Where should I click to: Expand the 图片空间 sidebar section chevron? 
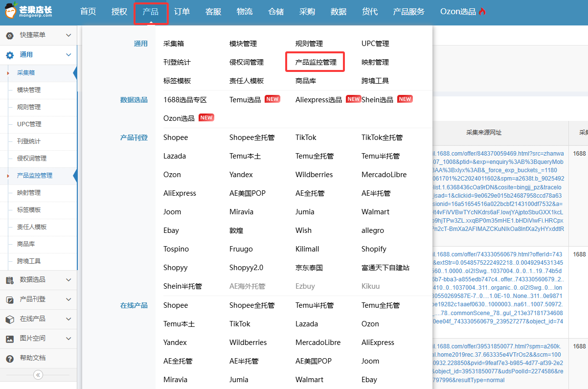[x=68, y=339]
